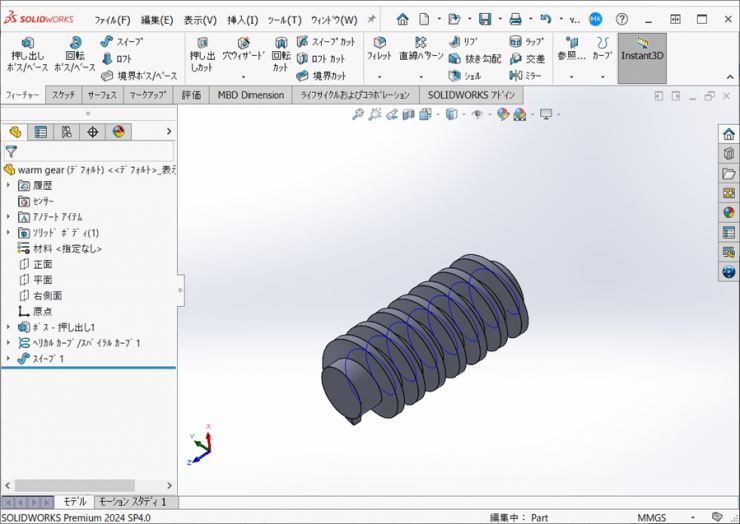
Task: Switch to the スケッチ tab
Action: tap(63, 95)
